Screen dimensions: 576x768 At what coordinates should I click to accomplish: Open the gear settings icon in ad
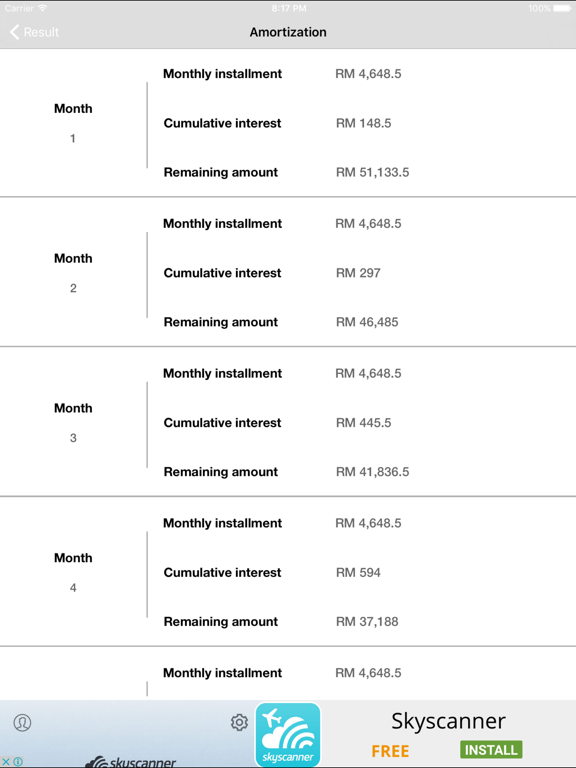tap(239, 722)
